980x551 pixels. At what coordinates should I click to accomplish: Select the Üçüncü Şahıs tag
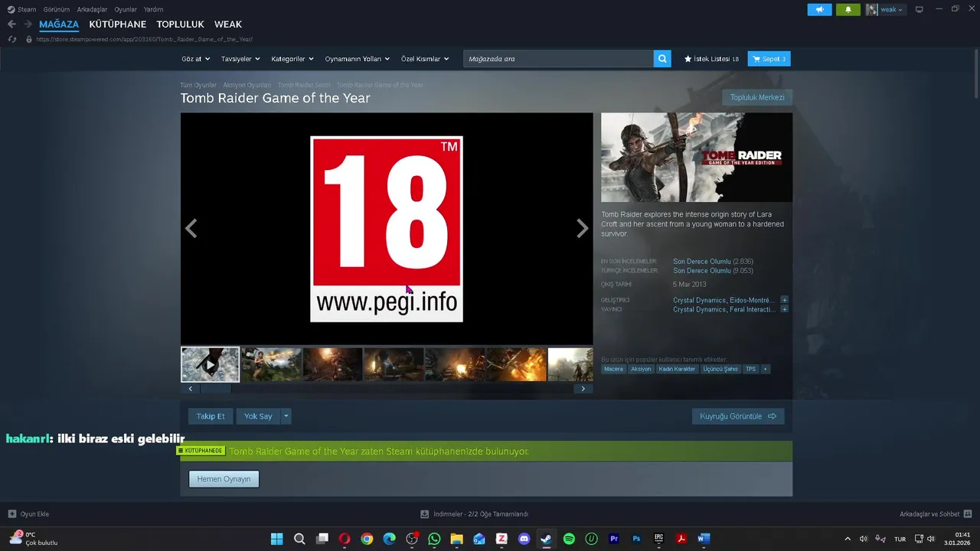coord(720,369)
